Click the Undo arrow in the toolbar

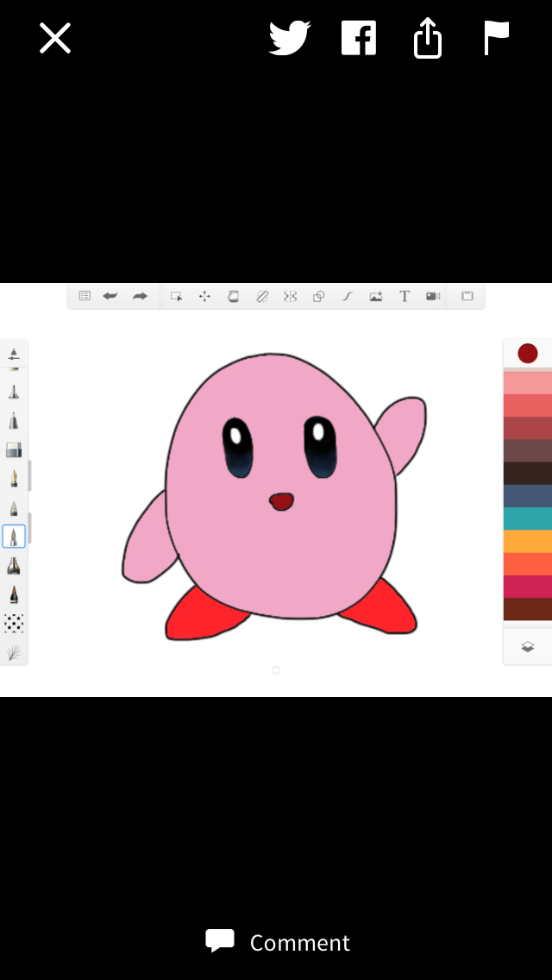click(110, 296)
